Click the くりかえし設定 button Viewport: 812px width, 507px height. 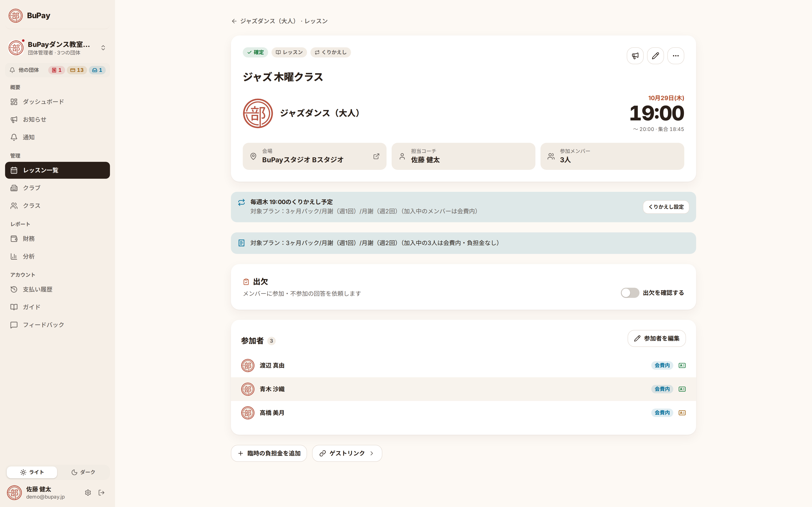coord(666,207)
